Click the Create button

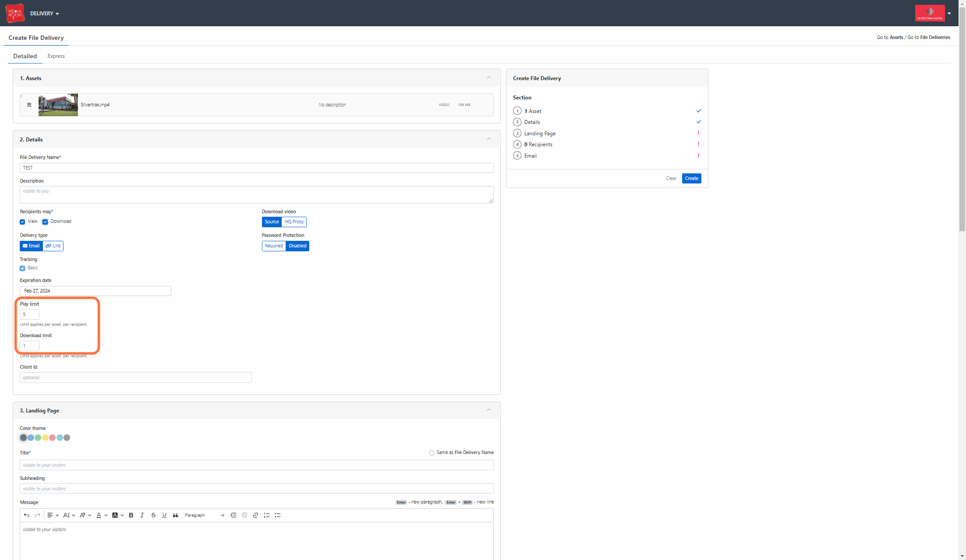point(691,179)
